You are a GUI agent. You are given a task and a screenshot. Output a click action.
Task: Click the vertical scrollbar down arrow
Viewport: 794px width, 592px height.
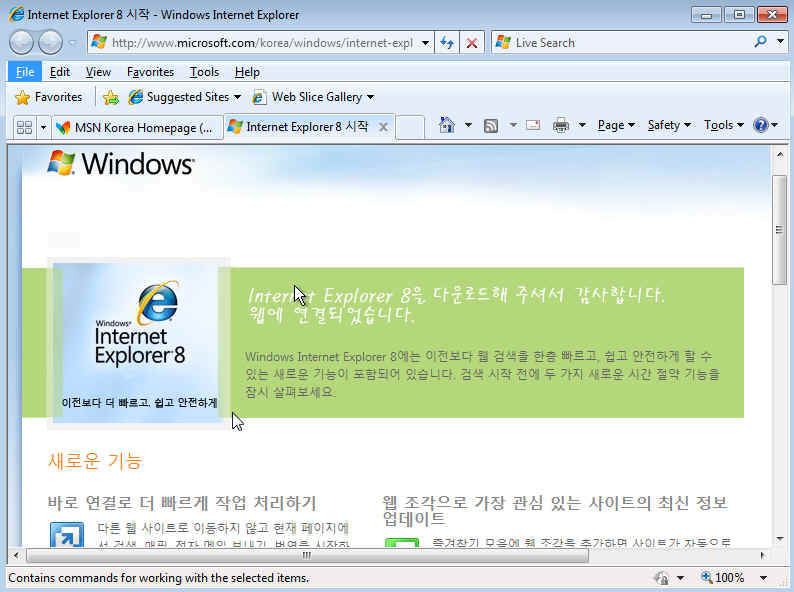pyautogui.click(x=780, y=539)
